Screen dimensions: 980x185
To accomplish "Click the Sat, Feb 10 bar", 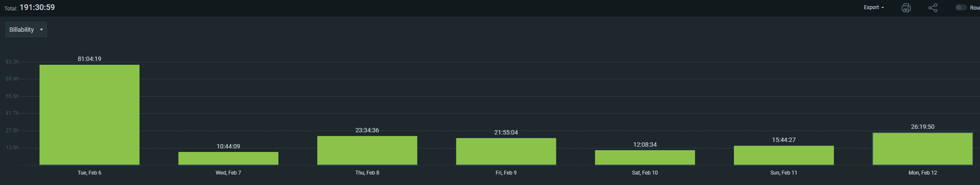I will (x=644, y=157).
